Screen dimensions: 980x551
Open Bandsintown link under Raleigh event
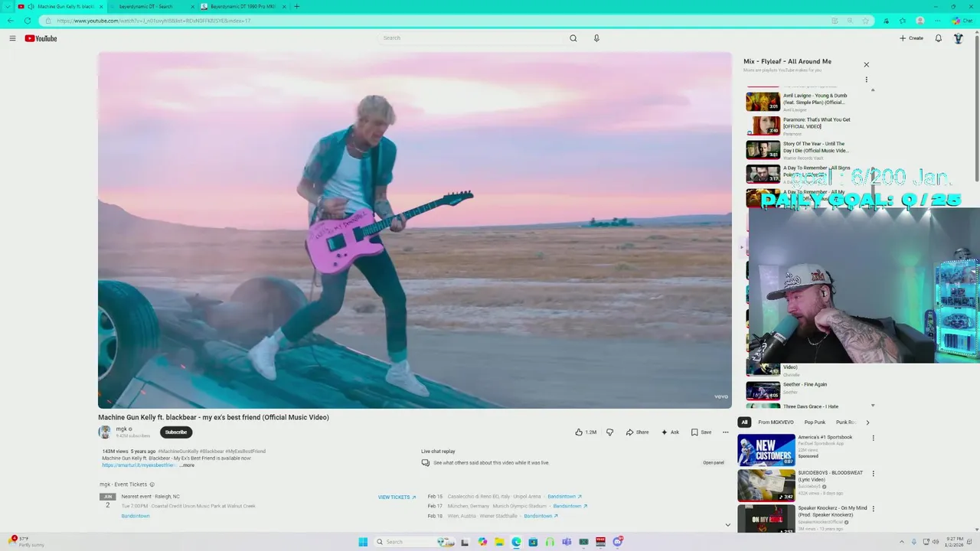(136, 517)
